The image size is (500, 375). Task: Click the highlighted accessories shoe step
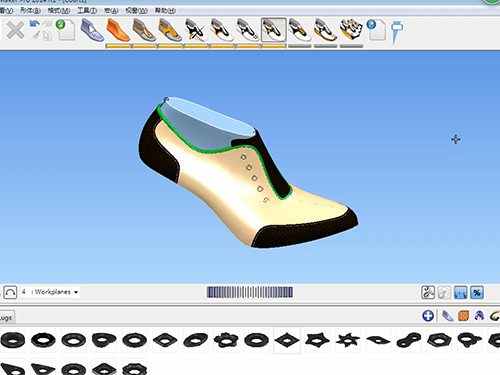pyautogui.click(x=274, y=30)
